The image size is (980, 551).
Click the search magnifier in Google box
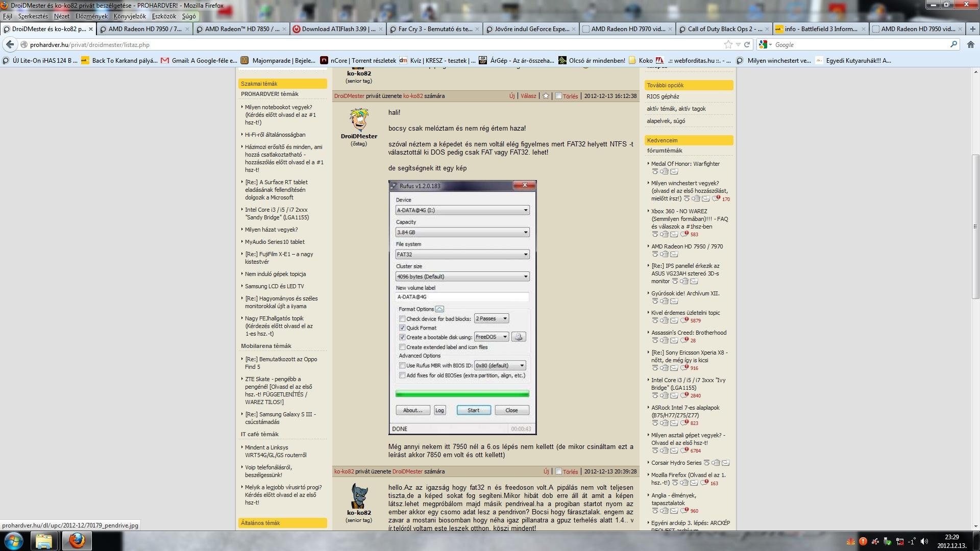[x=953, y=45]
